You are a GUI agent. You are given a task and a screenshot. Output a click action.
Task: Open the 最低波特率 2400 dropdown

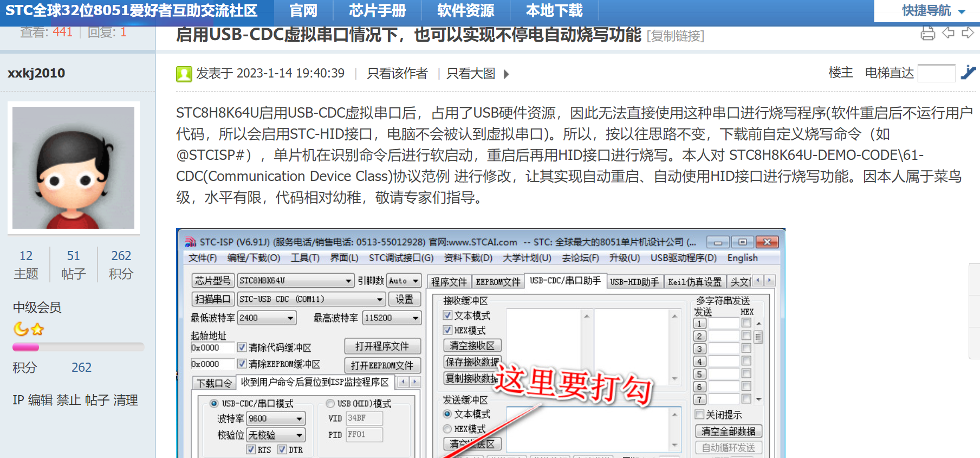coord(267,318)
